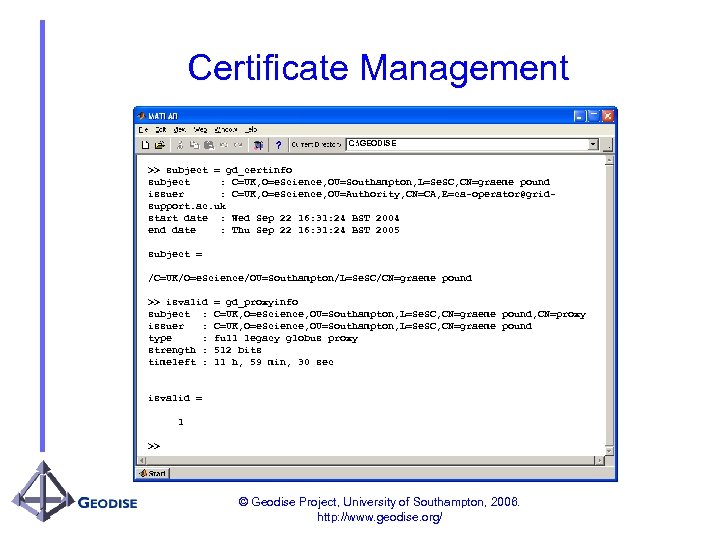Click the MATLAB Start button

coord(153,473)
